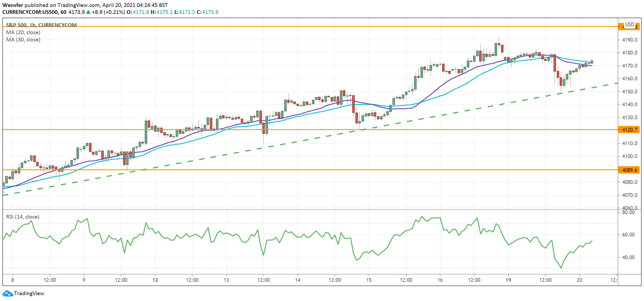Select the MA (30, close) indicator label
The height and width of the screenshot is (301, 644).
(23, 39)
